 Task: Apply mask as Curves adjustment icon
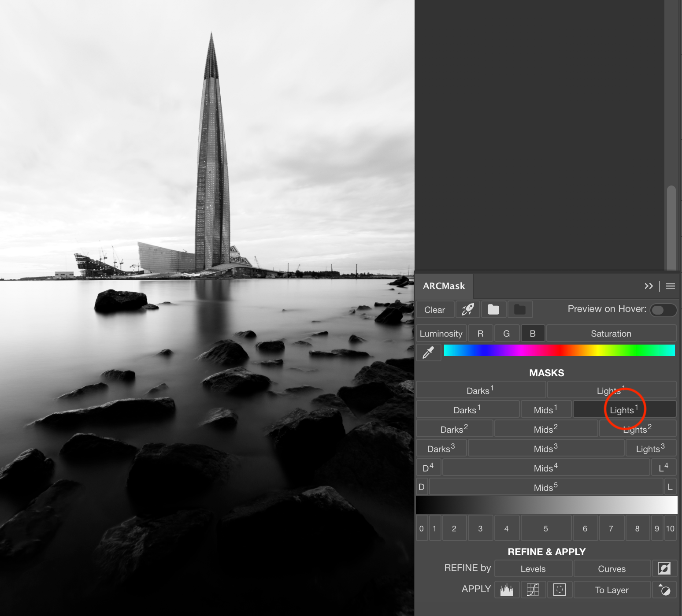tap(533, 590)
